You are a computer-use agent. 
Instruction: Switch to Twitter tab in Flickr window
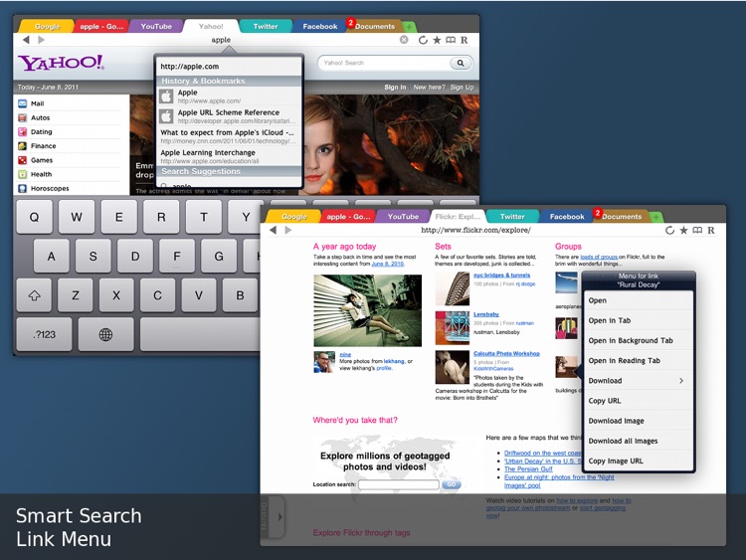point(512,217)
